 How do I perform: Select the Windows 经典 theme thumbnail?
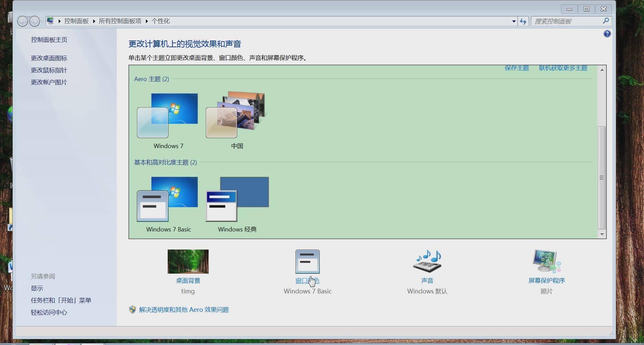pyautogui.click(x=237, y=199)
